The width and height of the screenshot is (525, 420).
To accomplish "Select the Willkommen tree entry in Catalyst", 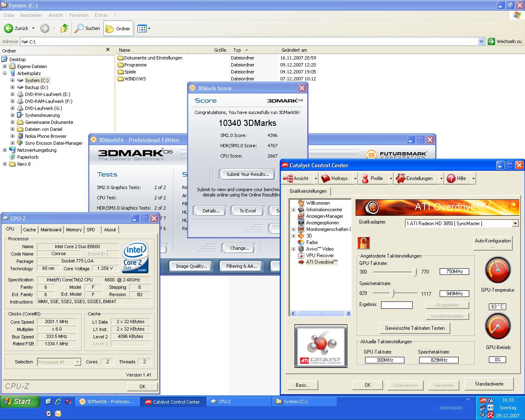I will pyautogui.click(x=318, y=203).
